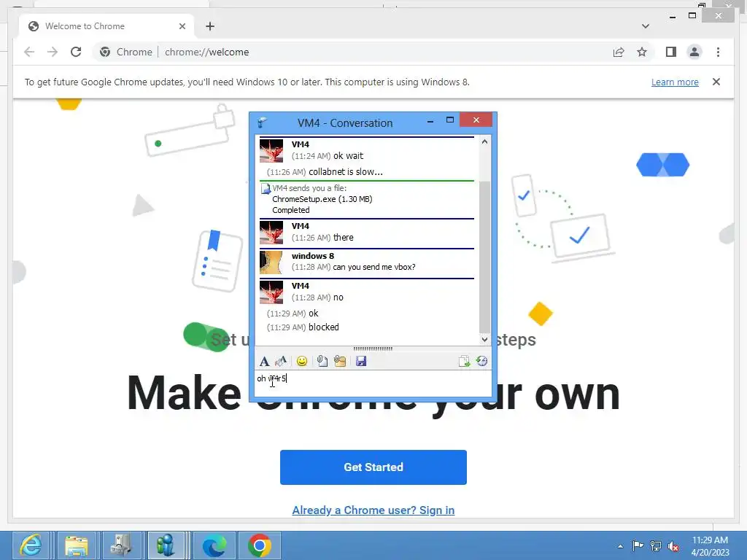
Task: Click the conversation window title icon
Action: 263,122
